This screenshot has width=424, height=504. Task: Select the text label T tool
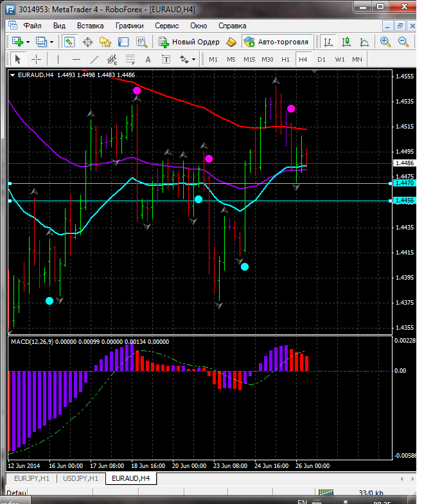pyautogui.click(x=166, y=59)
